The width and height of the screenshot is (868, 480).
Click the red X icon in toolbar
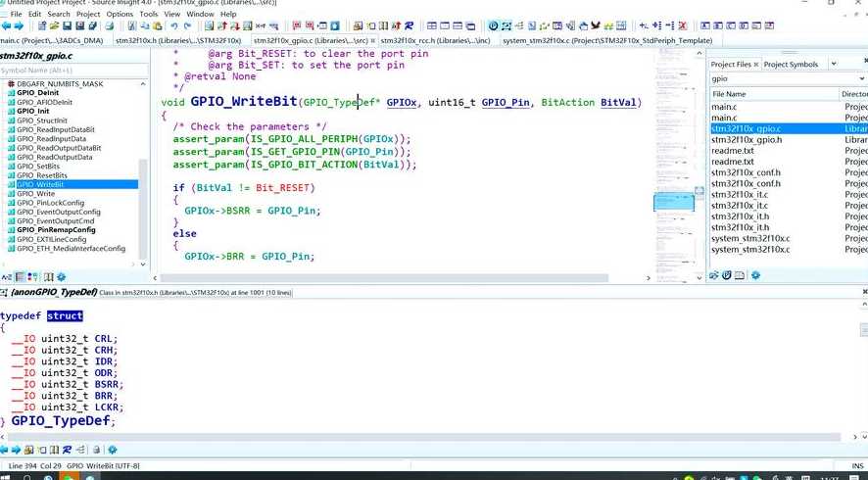683,25
